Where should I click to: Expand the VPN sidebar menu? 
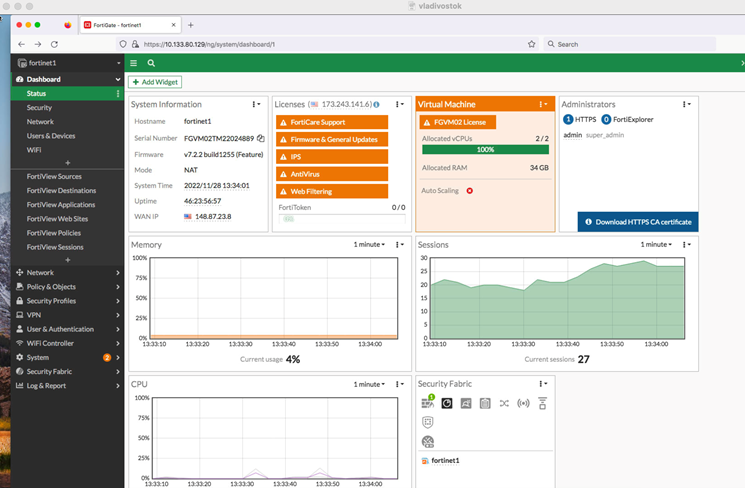[x=67, y=315]
